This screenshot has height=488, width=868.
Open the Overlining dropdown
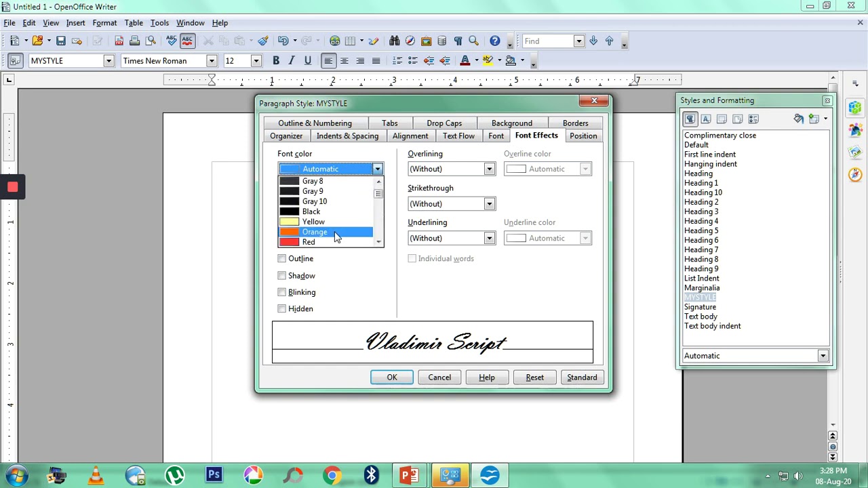tap(489, 169)
